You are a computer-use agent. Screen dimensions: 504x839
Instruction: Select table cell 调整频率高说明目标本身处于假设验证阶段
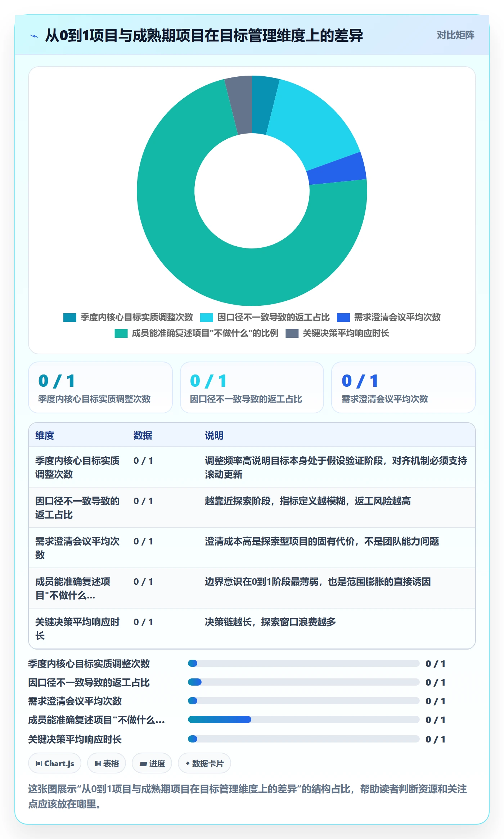(x=336, y=467)
